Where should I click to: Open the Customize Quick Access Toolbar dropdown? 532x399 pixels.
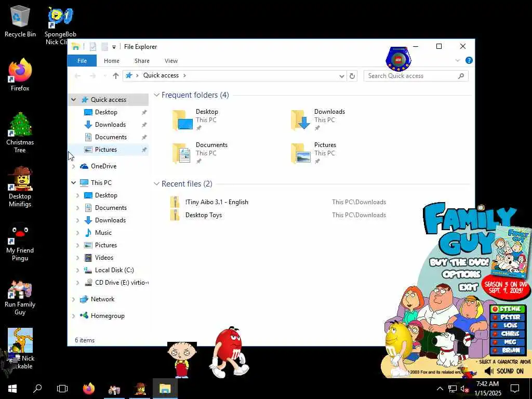(x=114, y=47)
